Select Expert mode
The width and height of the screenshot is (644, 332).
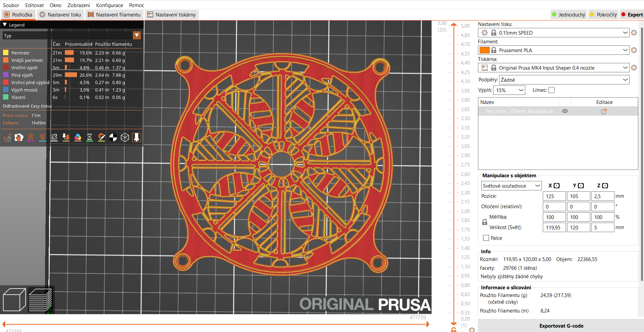point(632,14)
